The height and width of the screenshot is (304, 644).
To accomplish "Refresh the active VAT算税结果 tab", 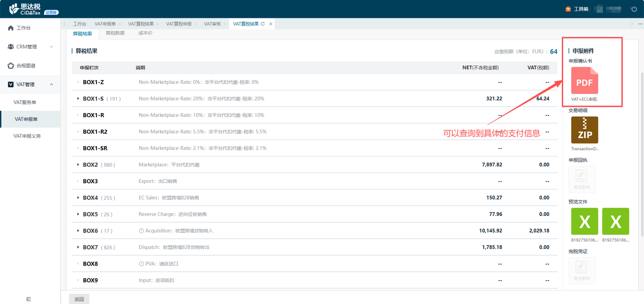I will pyautogui.click(x=263, y=24).
